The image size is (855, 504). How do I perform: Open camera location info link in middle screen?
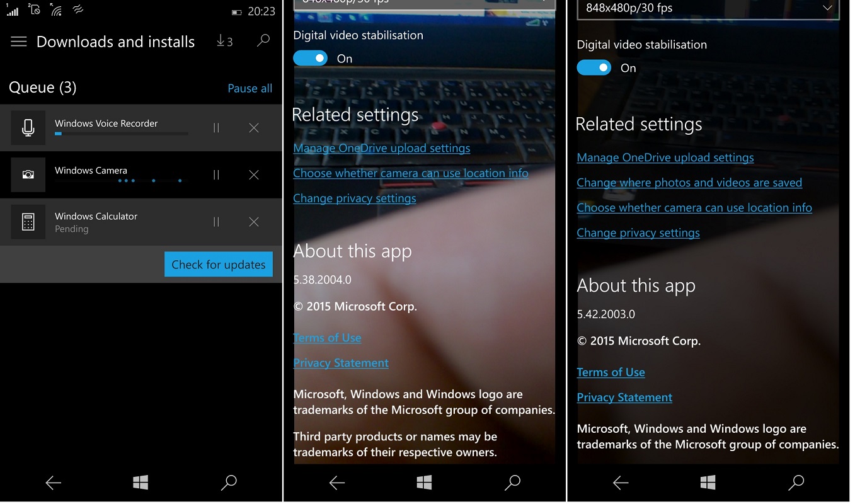pos(411,173)
